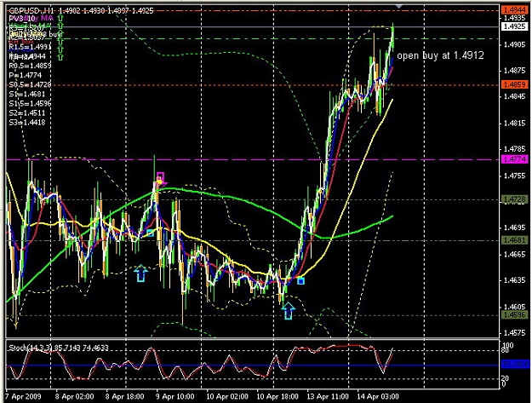Click the 1.4695 value on price scale

pos(515,227)
